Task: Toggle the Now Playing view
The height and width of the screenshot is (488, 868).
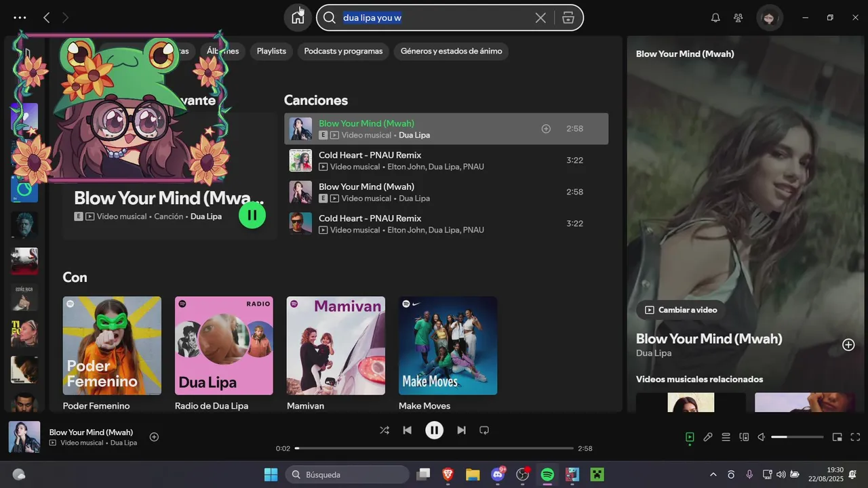Action: click(x=690, y=437)
